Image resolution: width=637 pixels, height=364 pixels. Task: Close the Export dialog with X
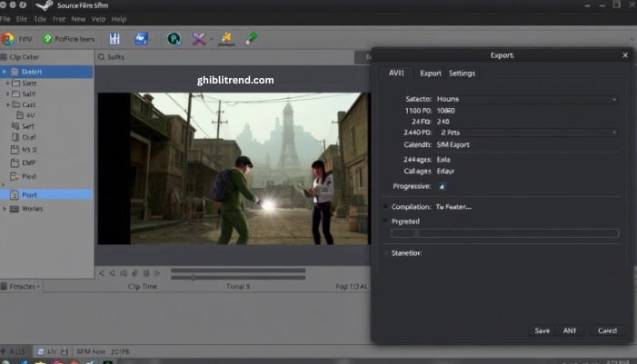coord(625,55)
